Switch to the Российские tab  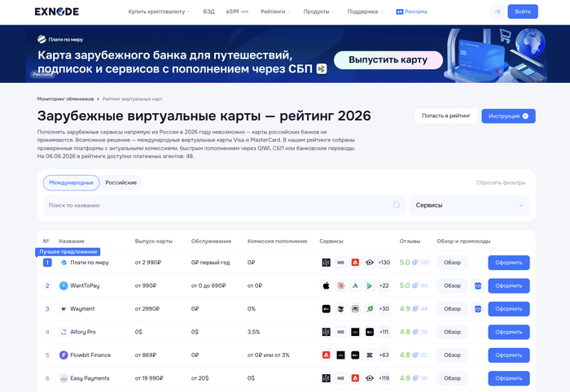pyautogui.click(x=121, y=182)
